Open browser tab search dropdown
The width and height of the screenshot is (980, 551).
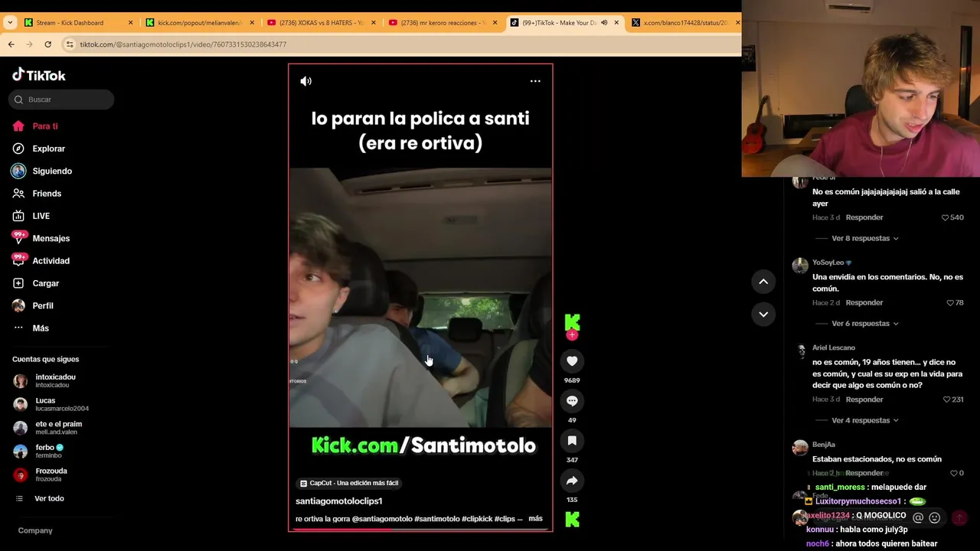pos(10,23)
